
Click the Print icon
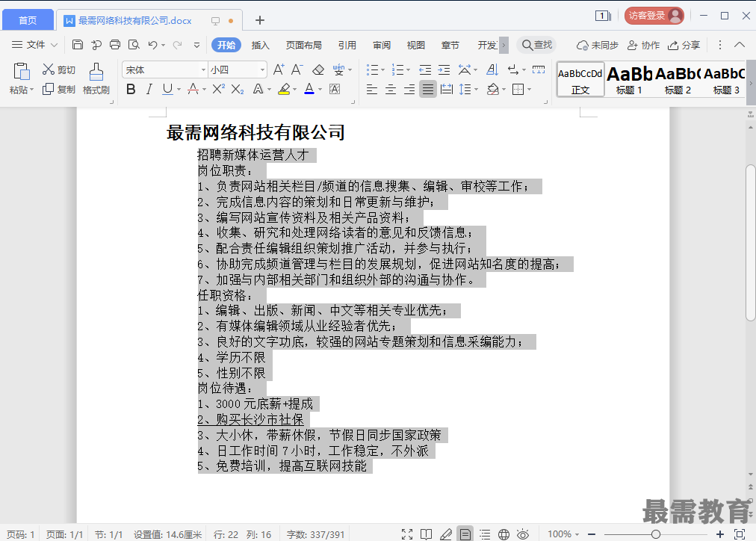(x=115, y=45)
